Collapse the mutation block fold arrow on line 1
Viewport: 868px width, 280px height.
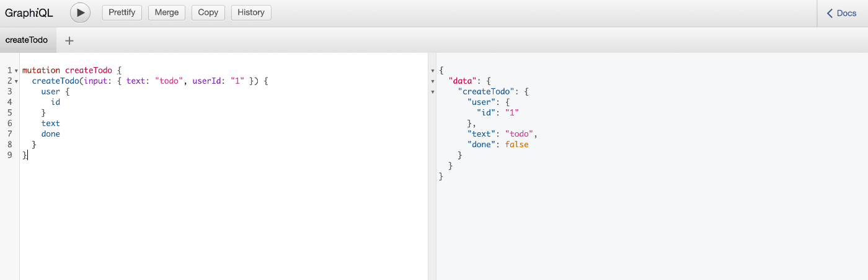click(16, 71)
